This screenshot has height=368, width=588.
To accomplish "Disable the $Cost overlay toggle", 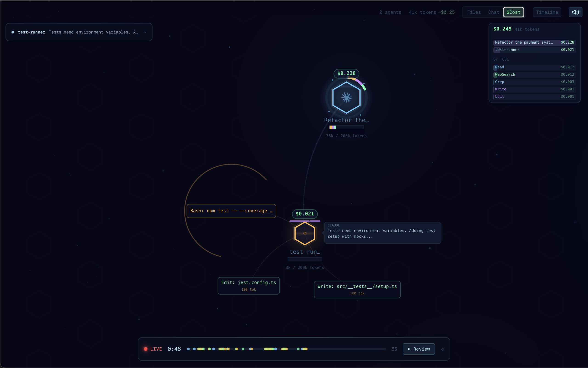I will (513, 12).
